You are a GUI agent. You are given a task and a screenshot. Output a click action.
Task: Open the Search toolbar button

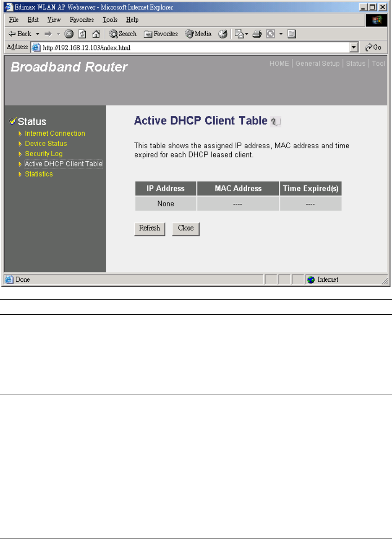click(x=123, y=34)
